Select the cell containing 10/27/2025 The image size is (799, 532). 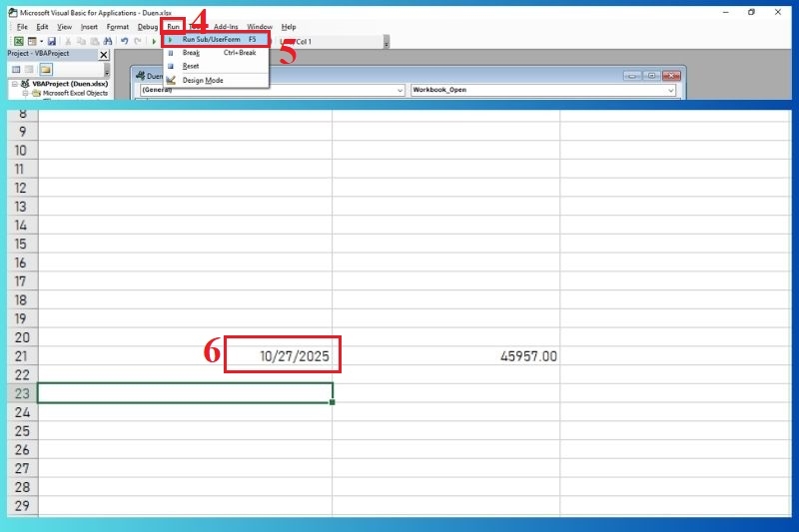point(185,356)
